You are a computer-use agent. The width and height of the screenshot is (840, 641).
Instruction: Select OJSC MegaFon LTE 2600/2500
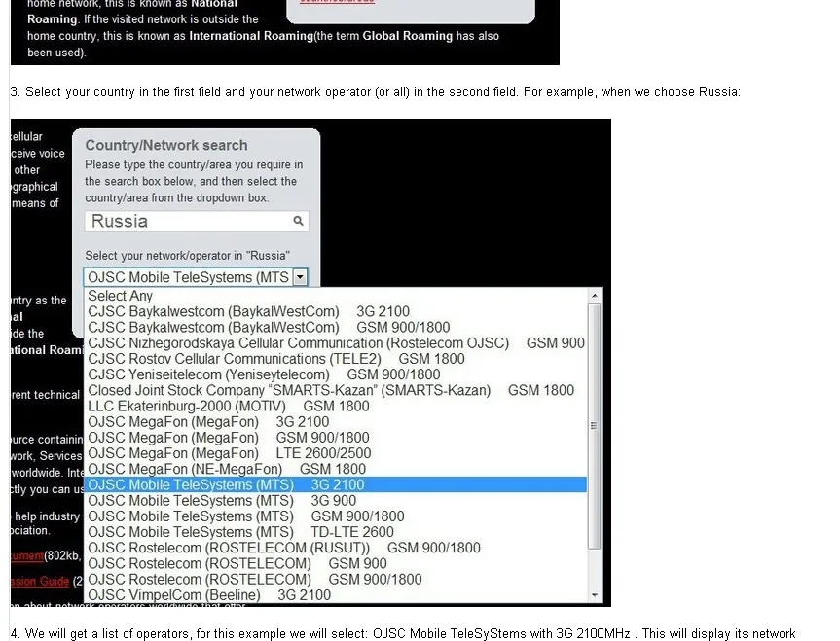(336, 453)
